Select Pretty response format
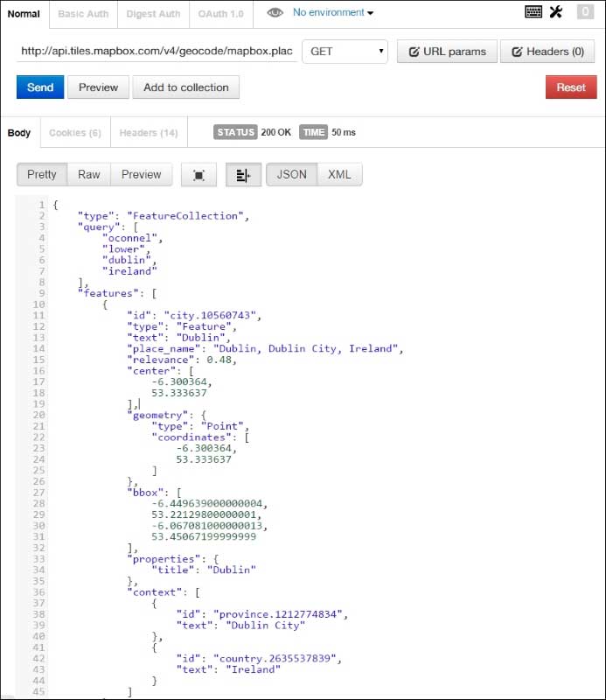 [41, 174]
